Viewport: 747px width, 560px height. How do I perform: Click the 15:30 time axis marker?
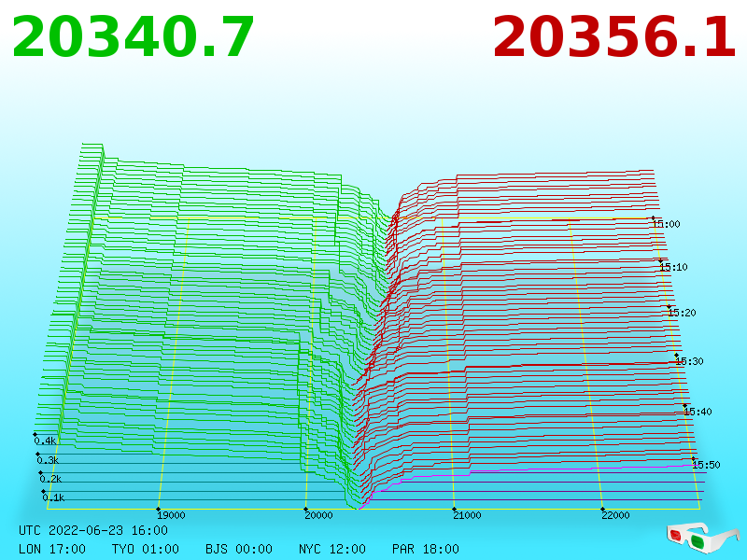coord(690,361)
